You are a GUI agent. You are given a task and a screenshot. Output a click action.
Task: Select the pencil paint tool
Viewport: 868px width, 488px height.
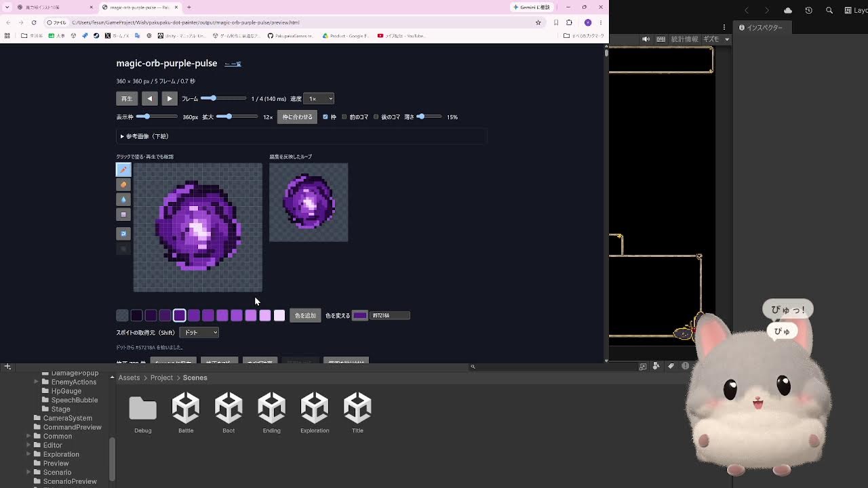(x=123, y=169)
